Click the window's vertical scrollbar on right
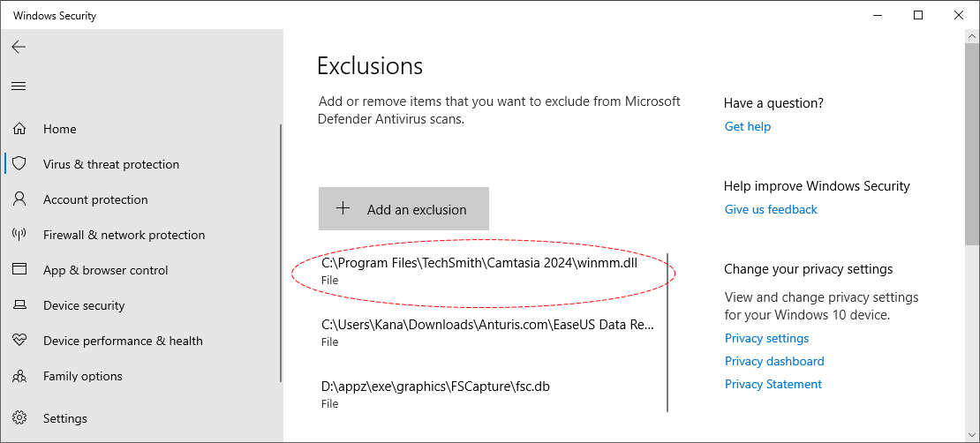The image size is (980, 443). click(971, 141)
